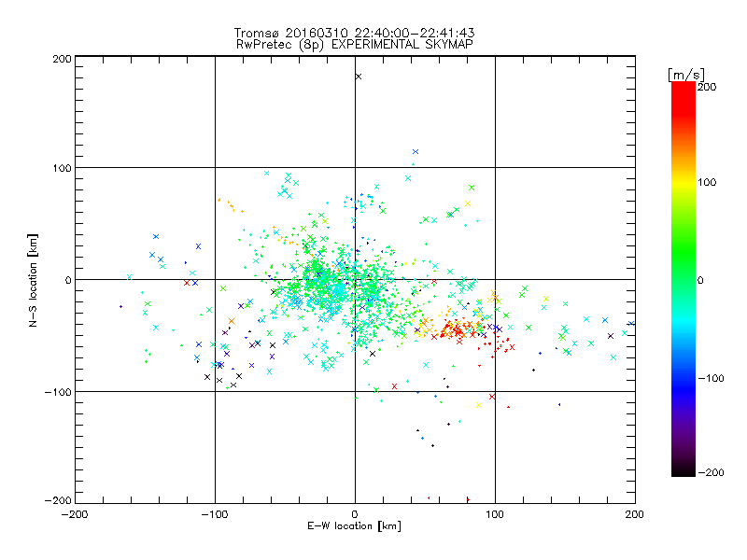
Task: Click the yellow section of the velocity colorbar
Action: 684,182
